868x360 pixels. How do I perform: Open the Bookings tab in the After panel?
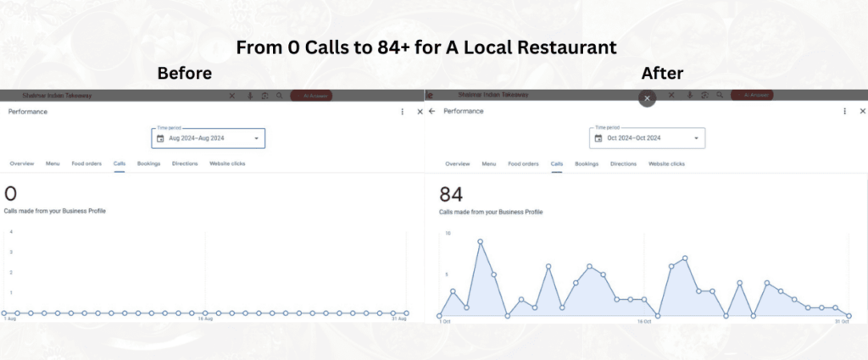(x=587, y=163)
